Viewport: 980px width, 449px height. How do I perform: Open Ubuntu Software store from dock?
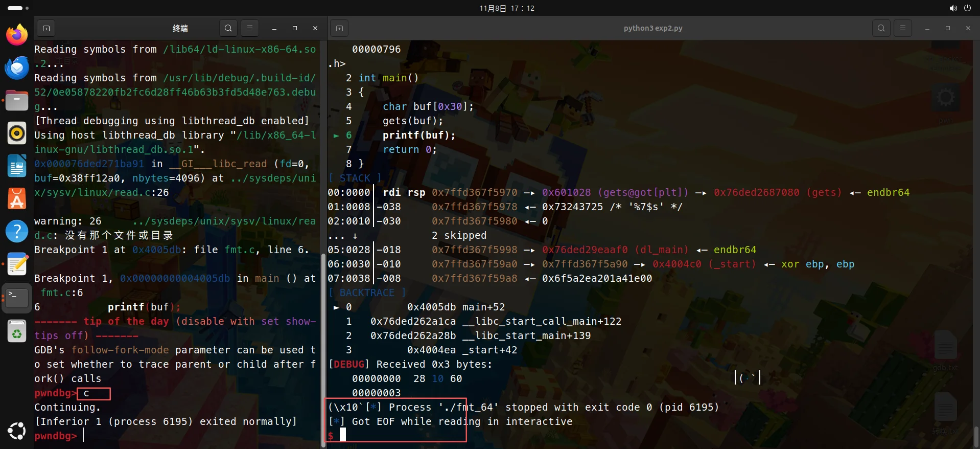[x=17, y=199]
